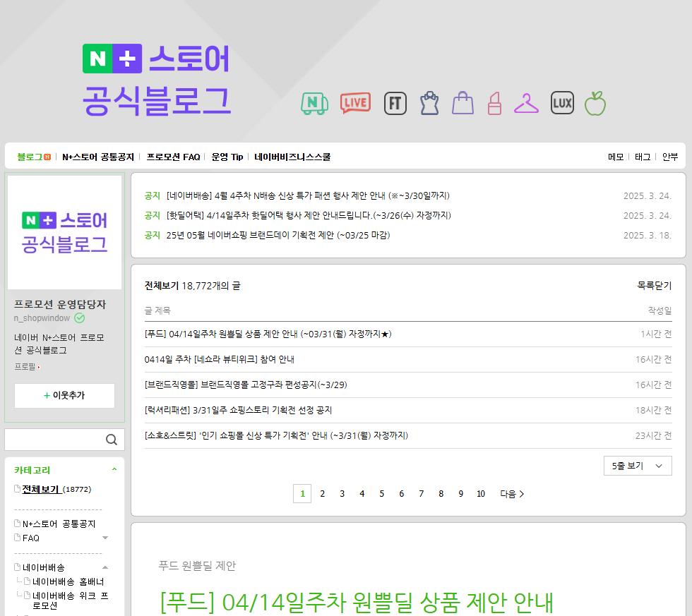Open N+스토어 공통공지 menu item
The width and height of the screenshot is (692, 616).
tap(98, 157)
